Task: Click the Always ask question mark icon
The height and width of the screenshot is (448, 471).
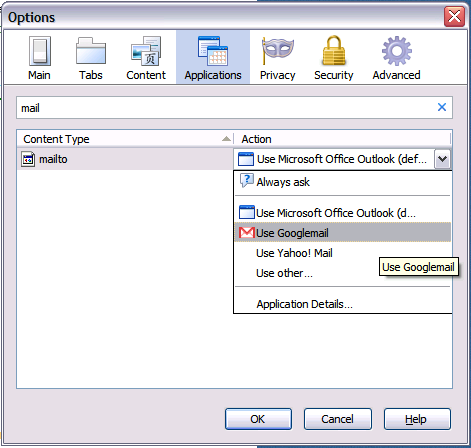Action: point(247,181)
